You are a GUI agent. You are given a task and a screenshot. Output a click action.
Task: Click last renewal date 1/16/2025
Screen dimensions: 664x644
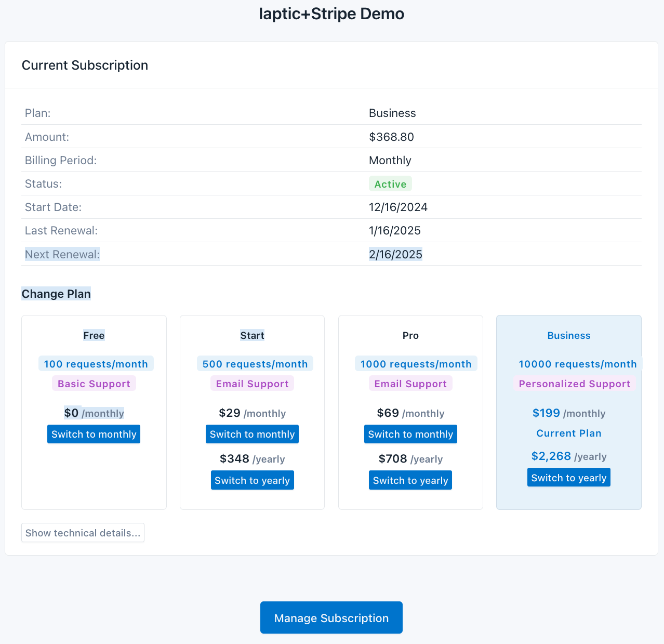395,231
